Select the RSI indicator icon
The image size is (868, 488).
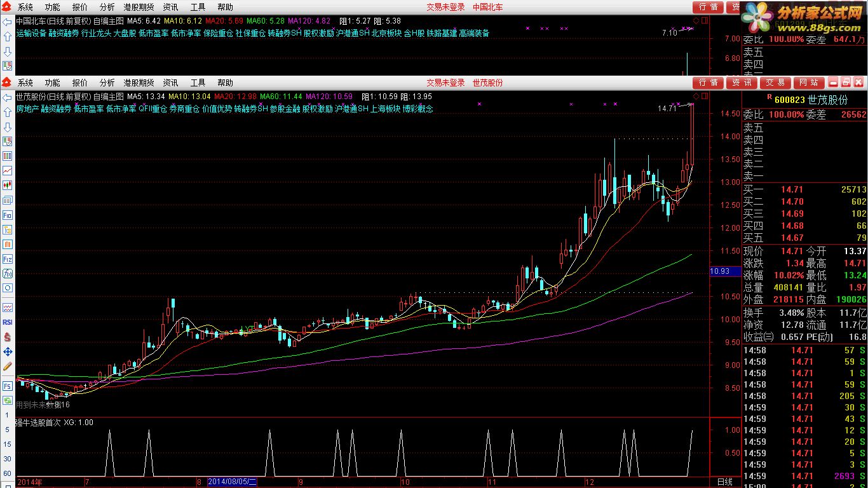(7, 322)
